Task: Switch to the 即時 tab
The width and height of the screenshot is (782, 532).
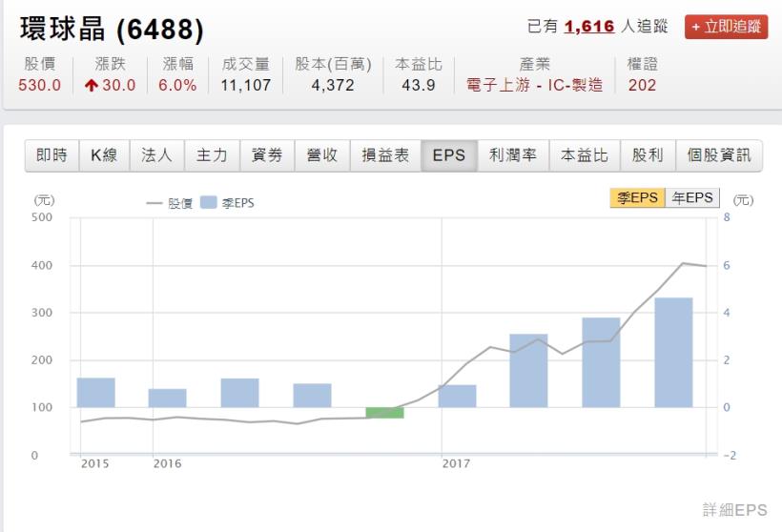Action: (51, 155)
